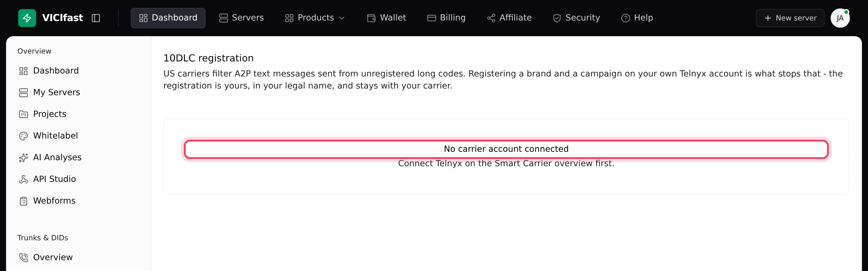The height and width of the screenshot is (271, 868).
Task: Click the VICIfast brand name
Action: [62, 18]
